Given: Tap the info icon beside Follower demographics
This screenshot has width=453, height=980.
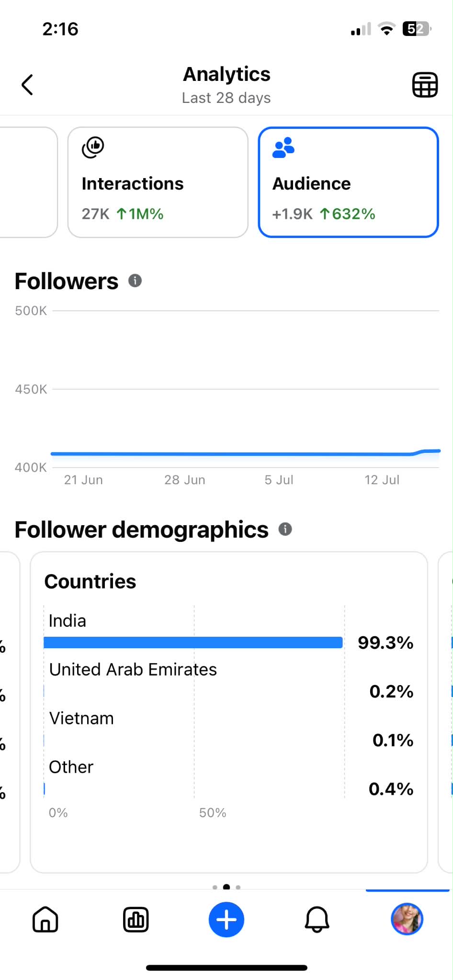Looking at the screenshot, I should 285,529.
